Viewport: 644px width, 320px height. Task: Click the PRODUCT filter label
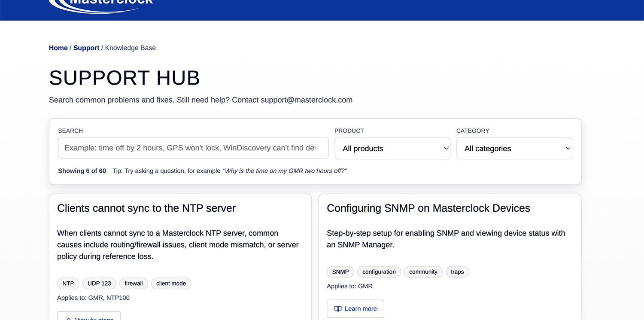point(349,131)
